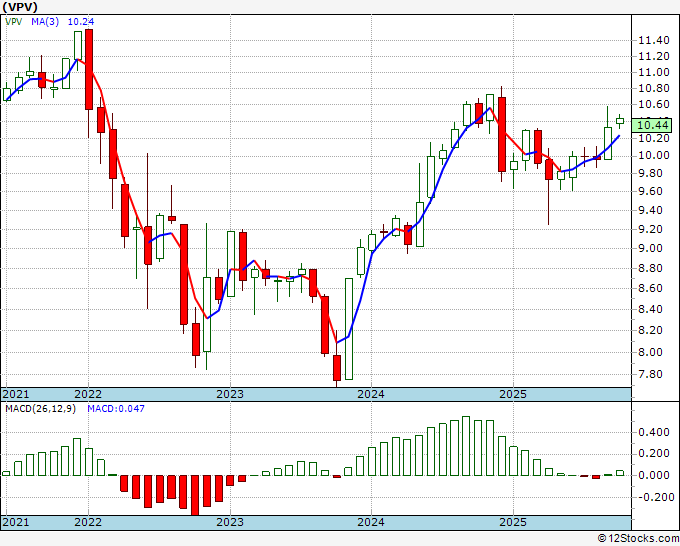Click the MACD(26,12,9) indicator label
The image size is (680, 546).
tap(40, 409)
